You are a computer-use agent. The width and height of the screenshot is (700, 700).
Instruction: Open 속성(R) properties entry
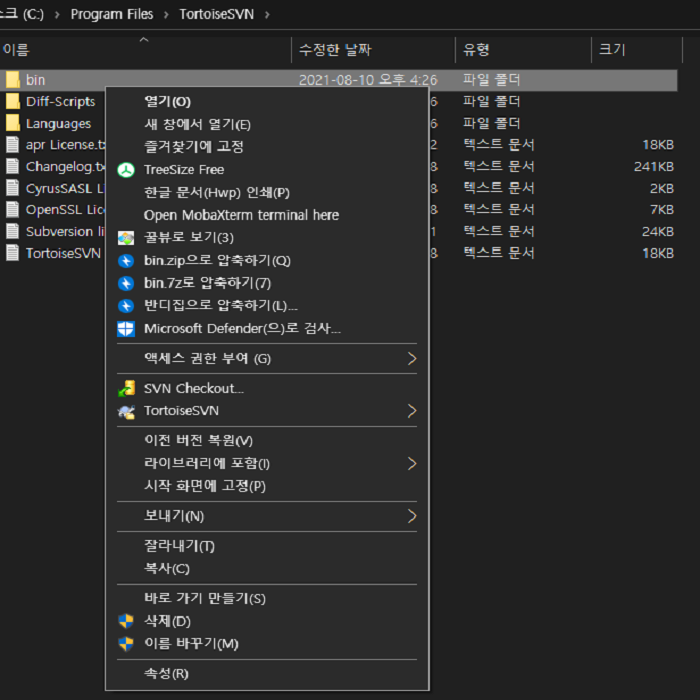(267, 674)
